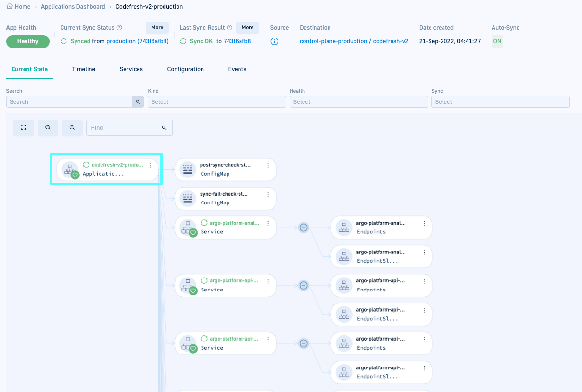Open the Kind filter dropdown
582x392 pixels.
pos(216,102)
